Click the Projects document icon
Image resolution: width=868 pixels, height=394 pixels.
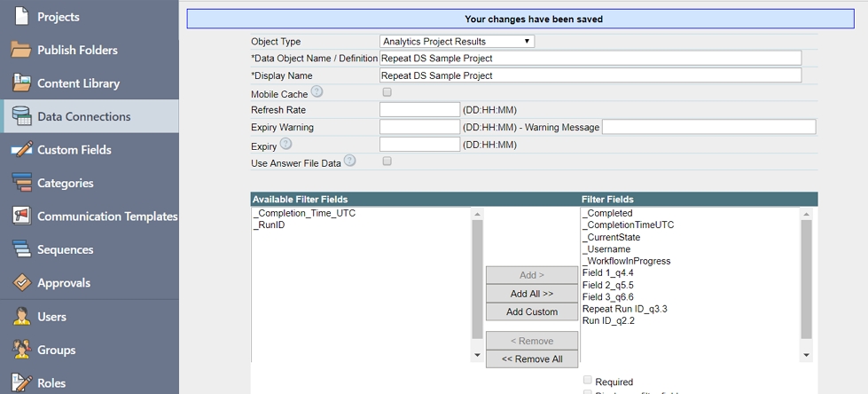coord(21,16)
